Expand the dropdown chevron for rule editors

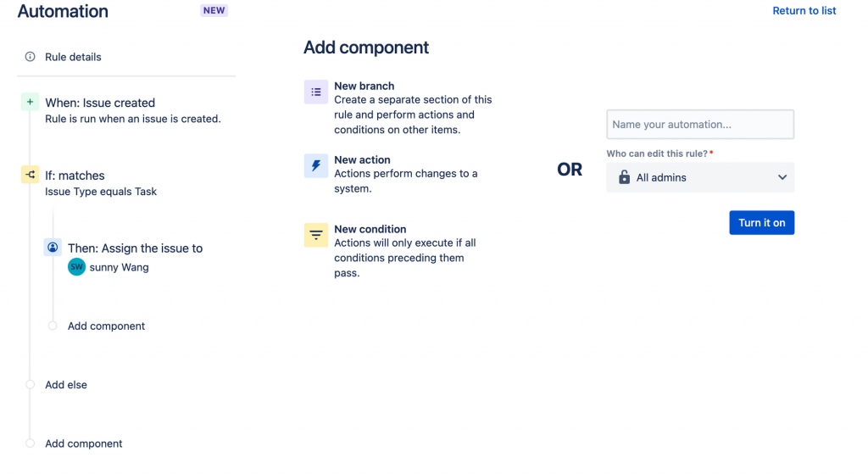click(782, 178)
